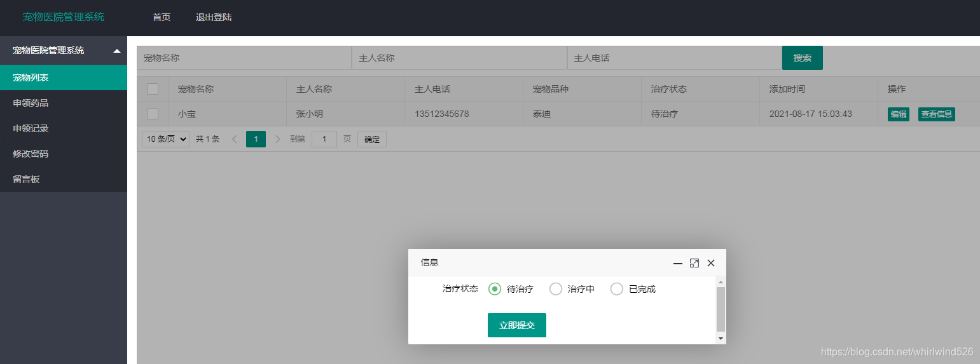980x364 pixels.
Task: Submit with 立即提交 button
Action: [x=517, y=325]
